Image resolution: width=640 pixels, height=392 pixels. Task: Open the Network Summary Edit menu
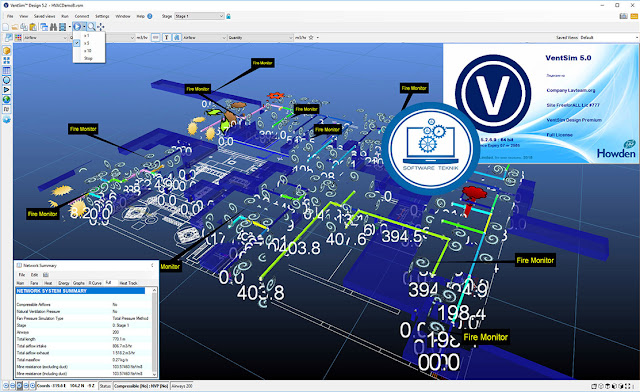click(x=34, y=275)
